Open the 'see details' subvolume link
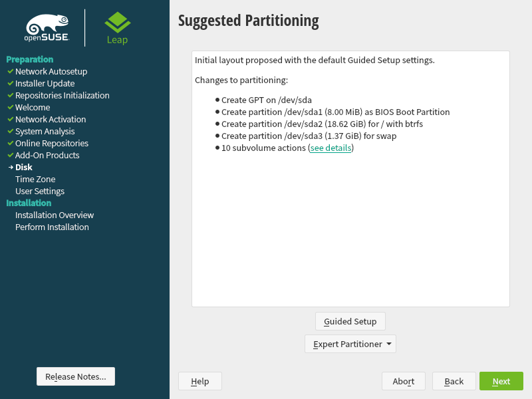The image size is (532, 399). pyautogui.click(x=331, y=148)
